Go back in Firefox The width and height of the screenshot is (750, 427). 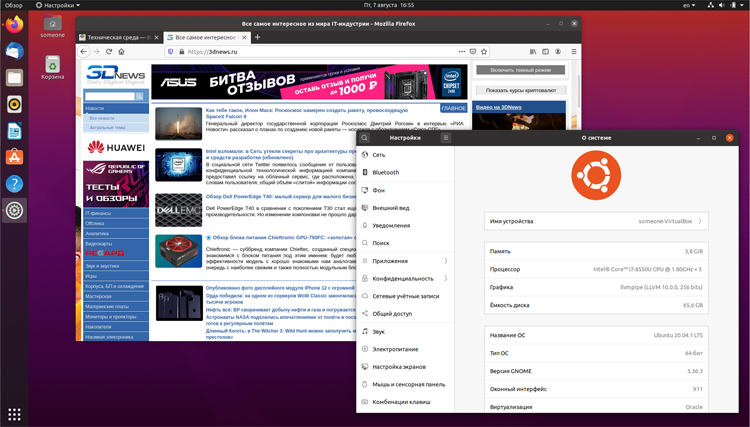(x=84, y=52)
